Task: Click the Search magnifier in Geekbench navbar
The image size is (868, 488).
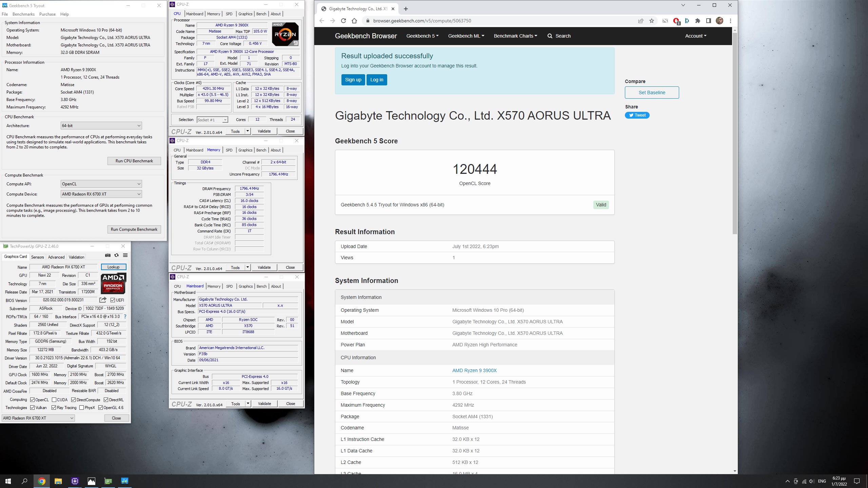Action: (550, 36)
